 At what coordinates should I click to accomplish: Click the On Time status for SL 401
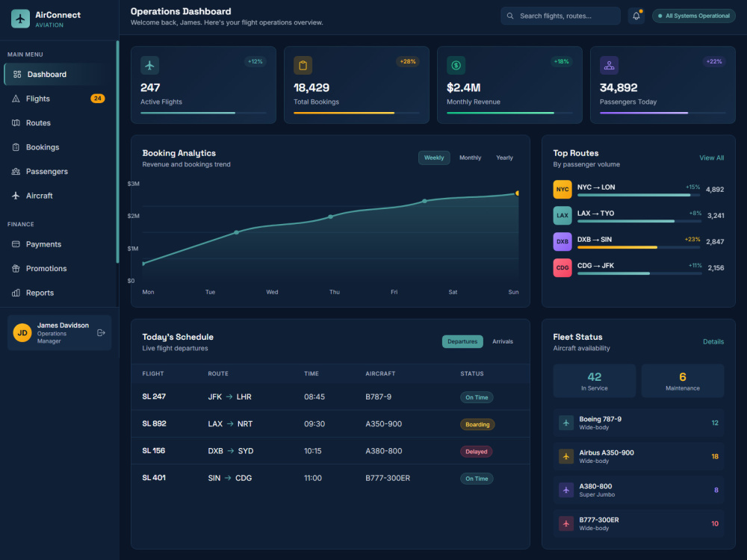(477, 479)
